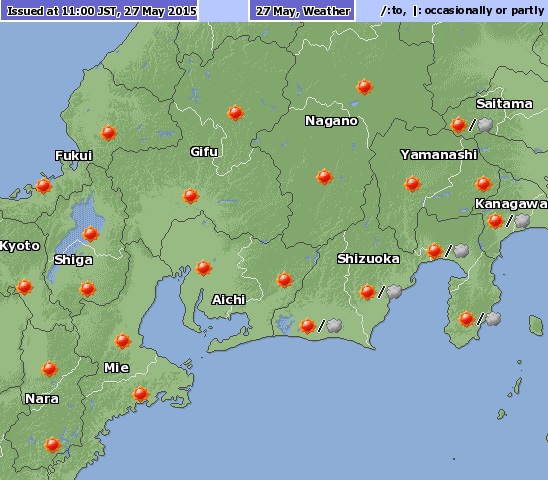Click the 'Issued at 11:00 JST, 27 May 2015' header
This screenshot has height=480, width=548.
click(100, 10)
